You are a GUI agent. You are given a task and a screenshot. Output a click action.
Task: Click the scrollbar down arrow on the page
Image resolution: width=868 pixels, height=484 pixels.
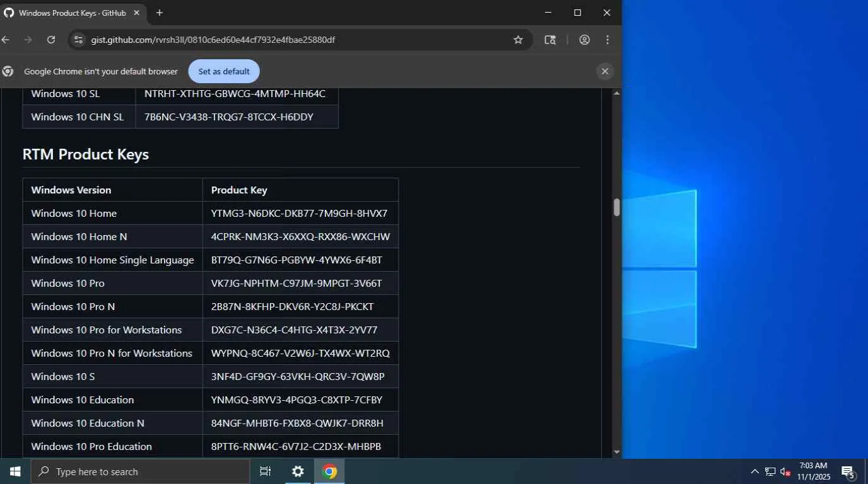coord(617,452)
